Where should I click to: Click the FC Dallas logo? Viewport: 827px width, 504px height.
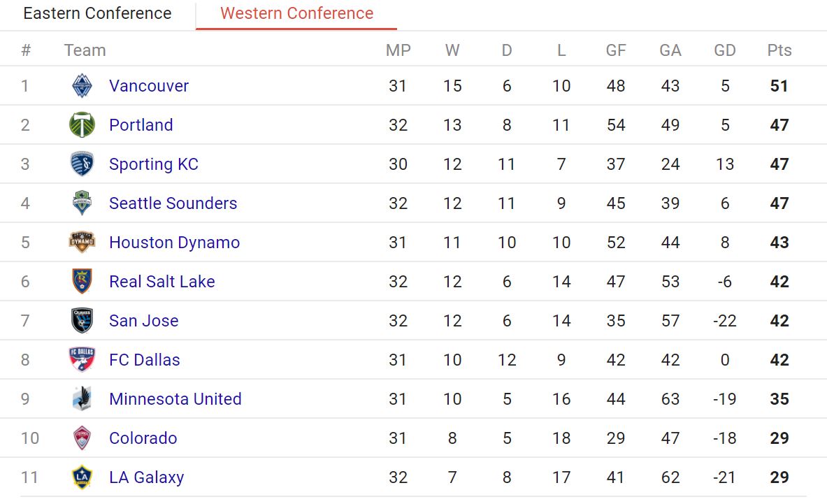[x=82, y=359]
